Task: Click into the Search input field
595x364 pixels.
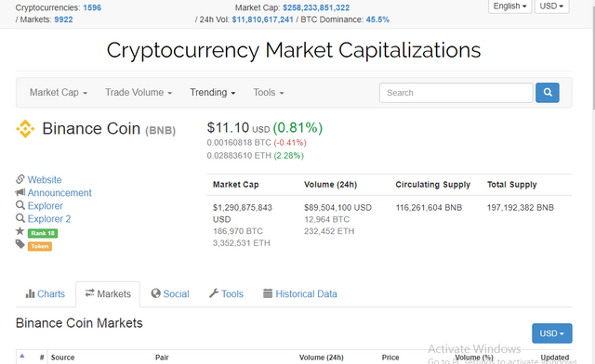Action: pyautogui.click(x=456, y=93)
